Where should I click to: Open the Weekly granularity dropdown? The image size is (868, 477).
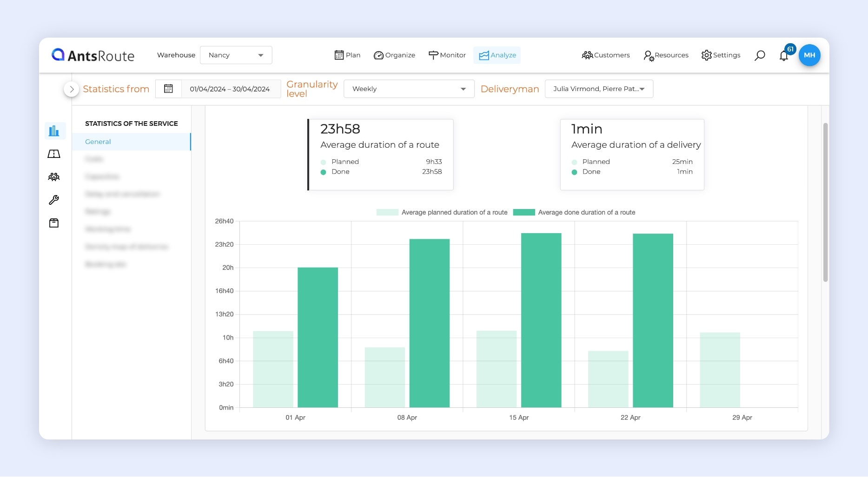409,89
